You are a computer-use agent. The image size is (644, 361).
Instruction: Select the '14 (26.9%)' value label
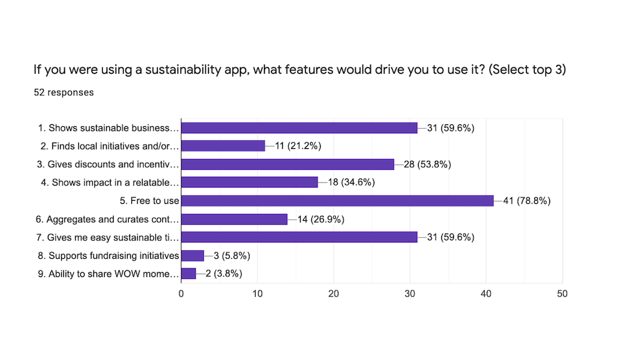pyautogui.click(x=321, y=220)
